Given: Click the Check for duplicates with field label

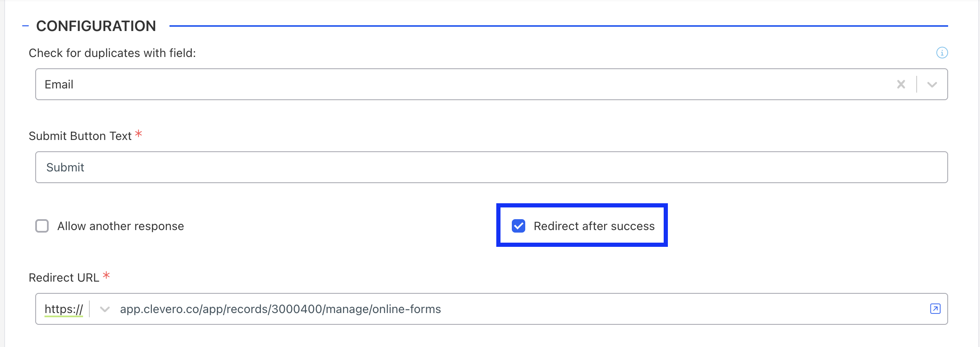Looking at the screenshot, I should pyautogui.click(x=112, y=53).
